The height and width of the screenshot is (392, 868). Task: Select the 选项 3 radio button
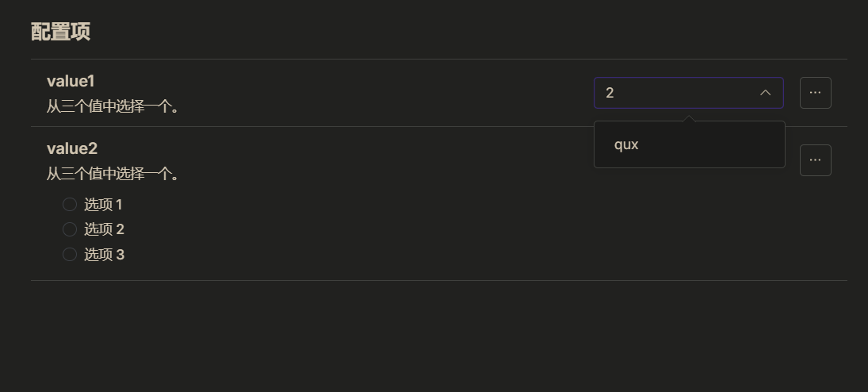click(70, 255)
